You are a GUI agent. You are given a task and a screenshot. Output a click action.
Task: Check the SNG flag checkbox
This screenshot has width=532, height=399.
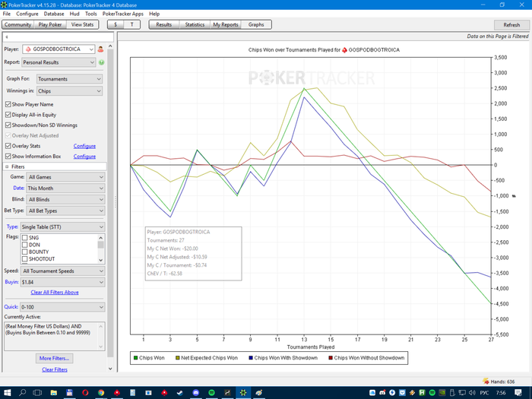(x=25, y=238)
